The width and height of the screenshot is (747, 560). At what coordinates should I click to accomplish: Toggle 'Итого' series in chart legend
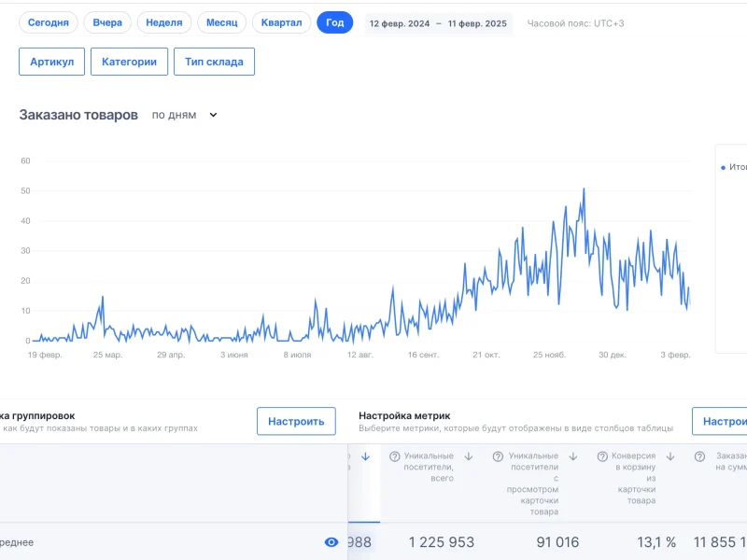733,168
